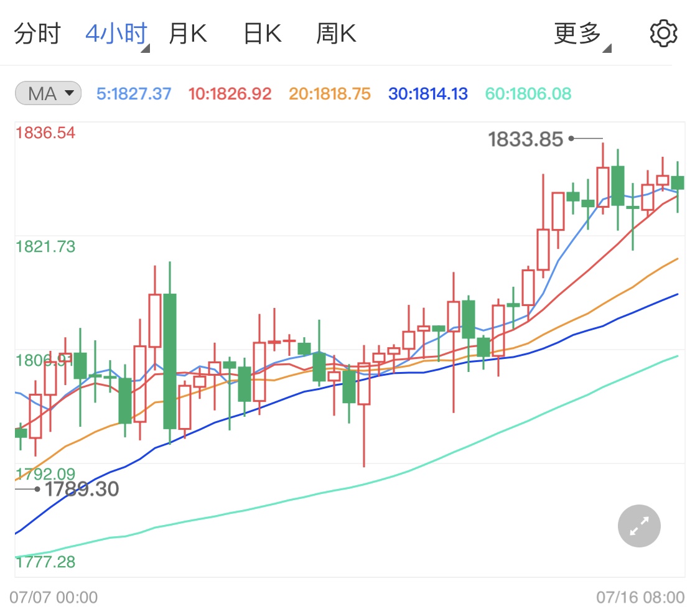Click the 1777.28 axis price label
The width and height of the screenshot is (700, 614).
coord(45,562)
